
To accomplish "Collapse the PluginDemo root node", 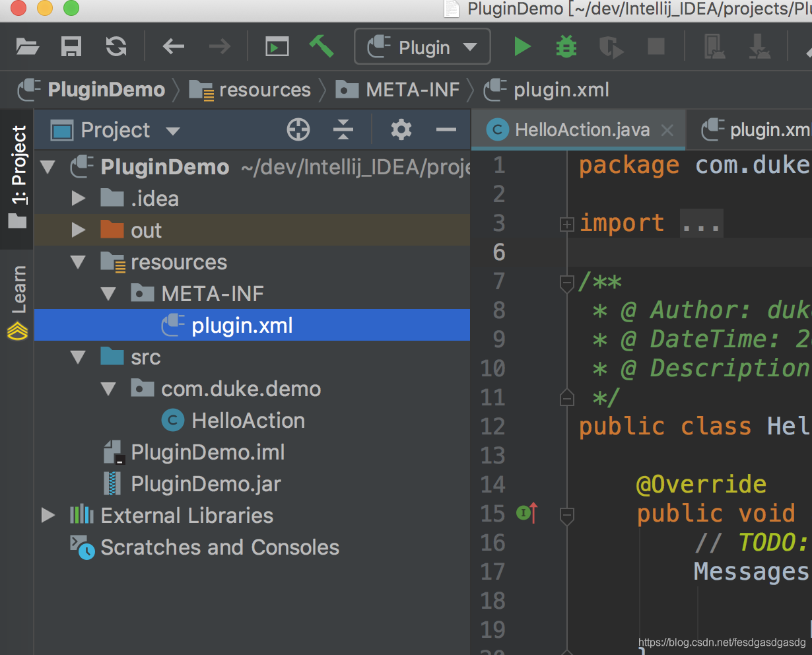I will (x=48, y=167).
